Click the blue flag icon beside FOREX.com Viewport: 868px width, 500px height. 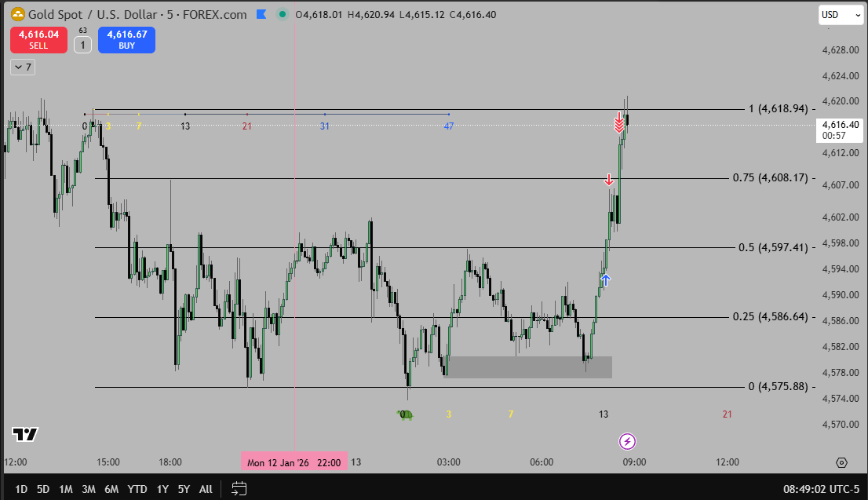click(x=261, y=14)
